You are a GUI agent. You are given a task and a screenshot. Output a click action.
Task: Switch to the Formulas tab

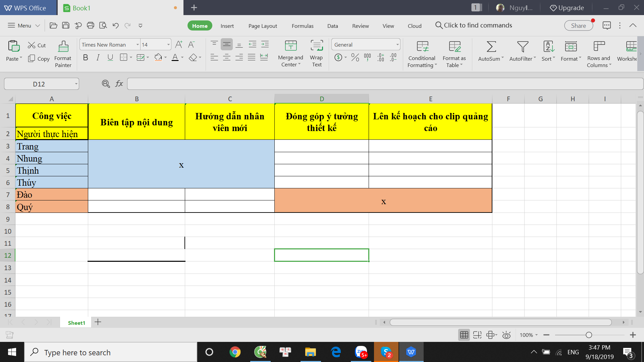(302, 26)
